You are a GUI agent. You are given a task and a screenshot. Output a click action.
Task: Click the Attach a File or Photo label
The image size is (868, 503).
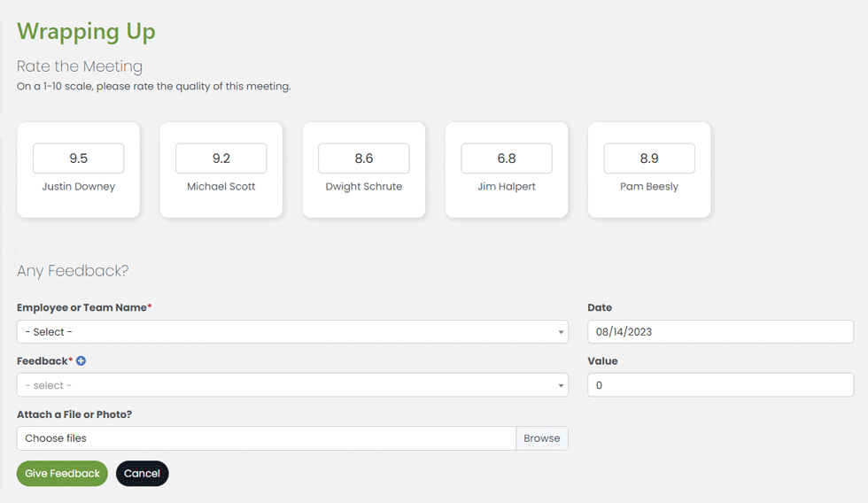[74, 414]
